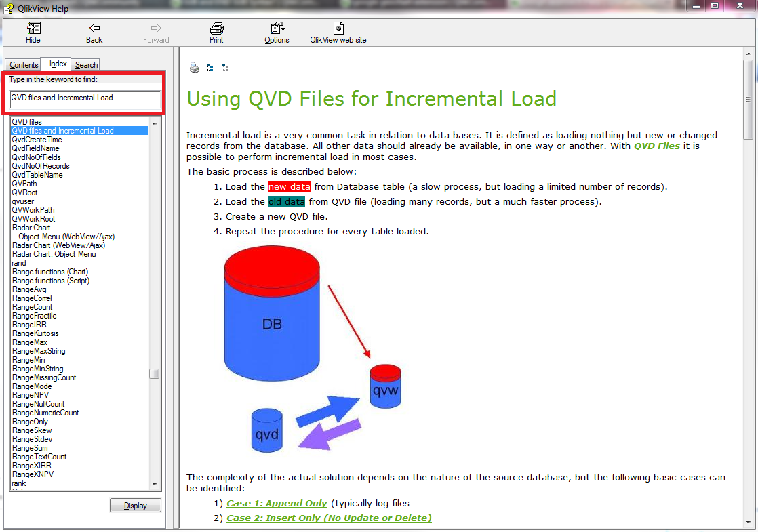This screenshot has height=532, width=758.
Task: Select RangeCount index entry
Action: point(32,307)
